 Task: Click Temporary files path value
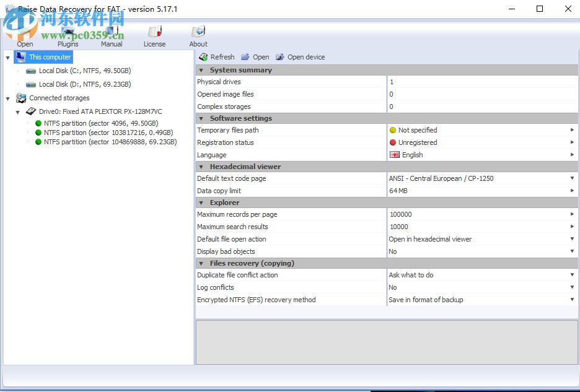[417, 130]
